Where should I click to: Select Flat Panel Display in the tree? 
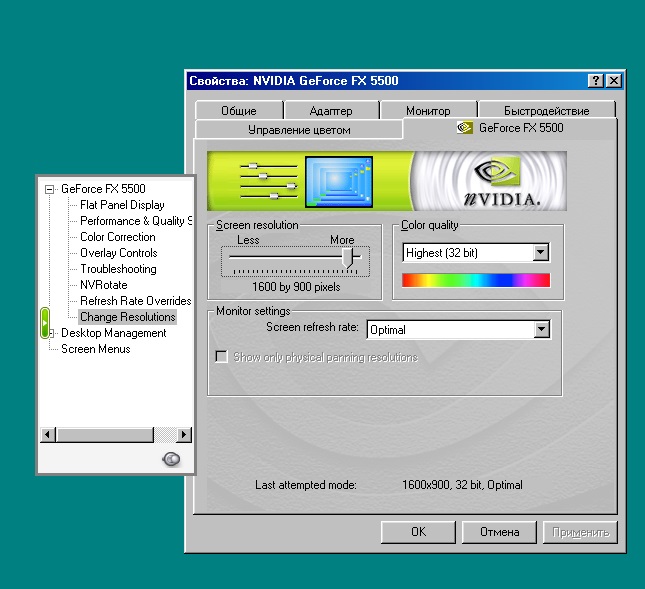point(122,205)
